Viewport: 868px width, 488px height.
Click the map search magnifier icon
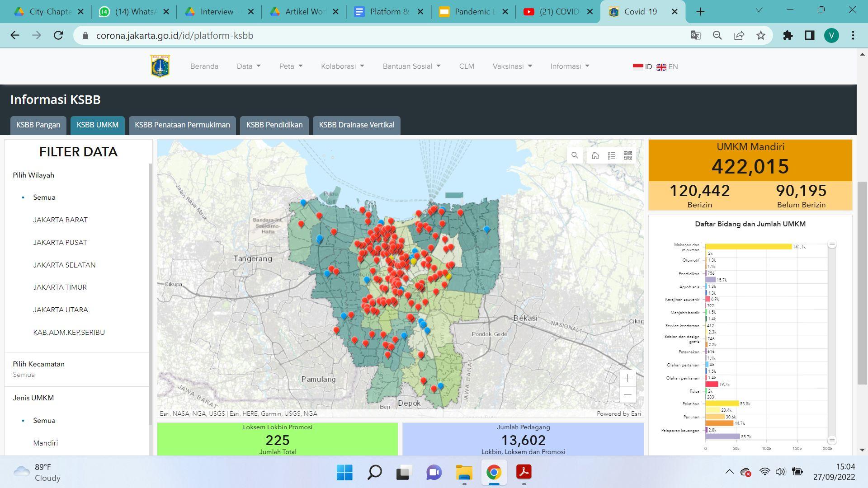pyautogui.click(x=575, y=155)
